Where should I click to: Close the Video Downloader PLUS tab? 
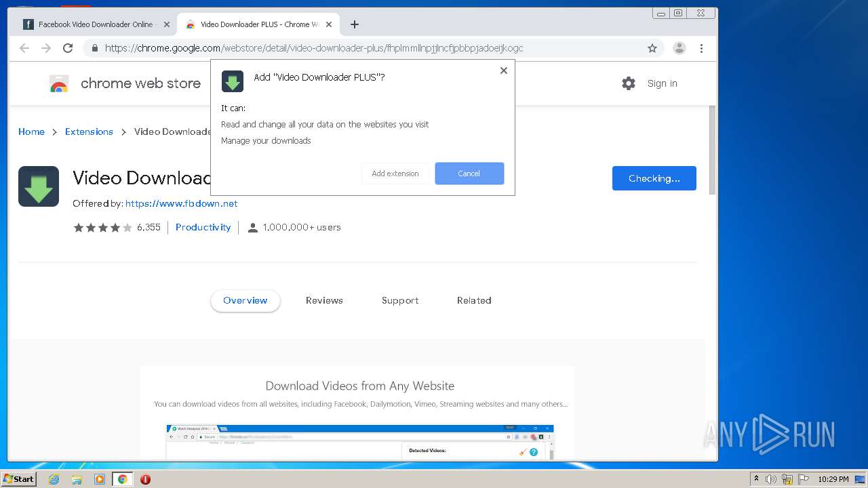(x=329, y=24)
